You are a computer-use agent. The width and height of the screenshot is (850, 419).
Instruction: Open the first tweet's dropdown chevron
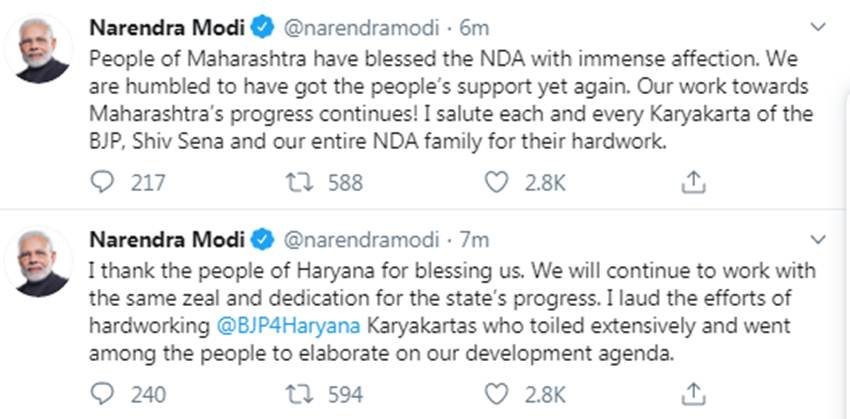tap(819, 26)
